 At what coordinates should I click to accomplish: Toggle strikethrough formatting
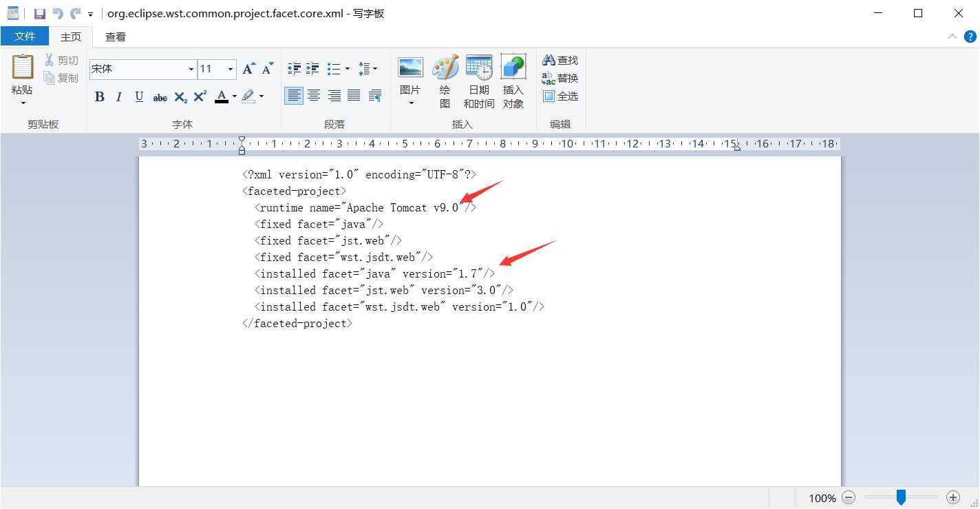pyautogui.click(x=160, y=97)
